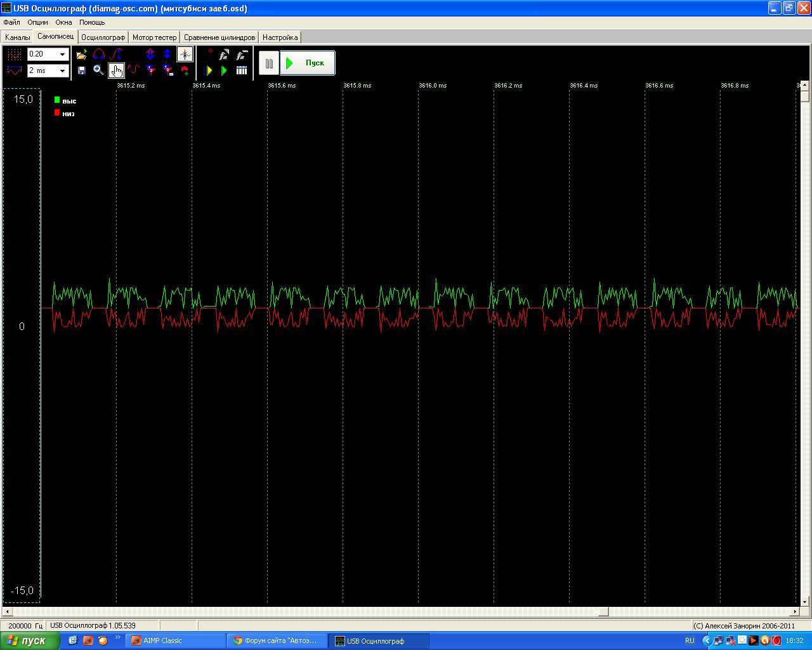Click the purple vertical double-arrow icon
This screenshot has height=650, width=812.
coord(150,55)
